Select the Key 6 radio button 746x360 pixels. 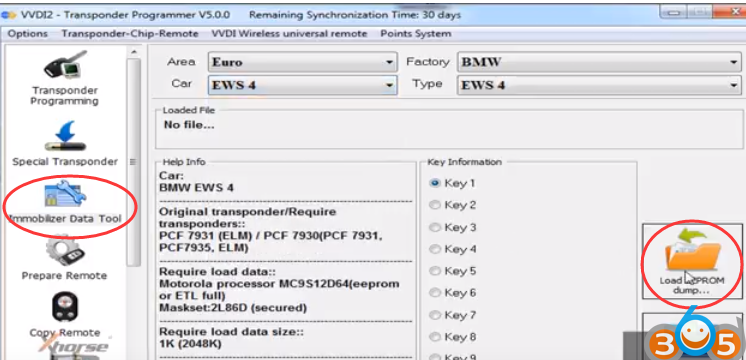434,293
